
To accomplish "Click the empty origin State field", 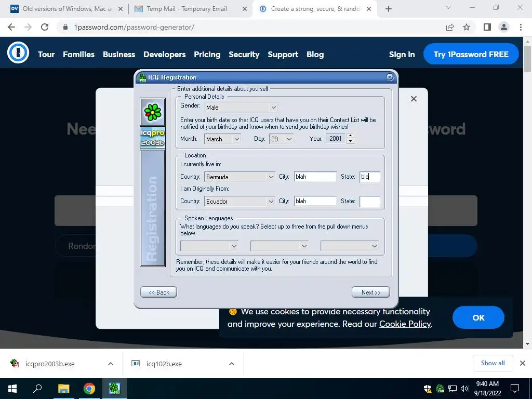I will 370,201.
